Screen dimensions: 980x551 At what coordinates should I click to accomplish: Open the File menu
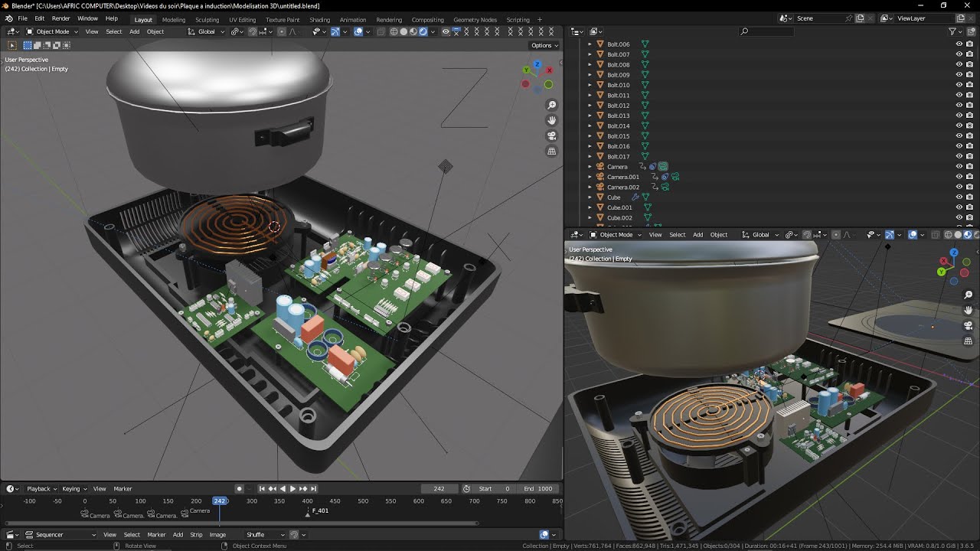(x=22, y=18)
